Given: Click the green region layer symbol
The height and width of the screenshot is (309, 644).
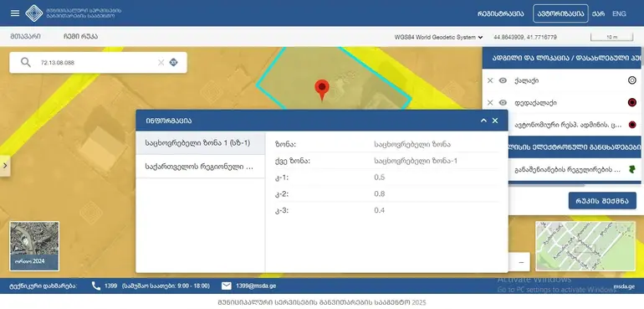Looking at the screenshot, I should click(632, 169).
